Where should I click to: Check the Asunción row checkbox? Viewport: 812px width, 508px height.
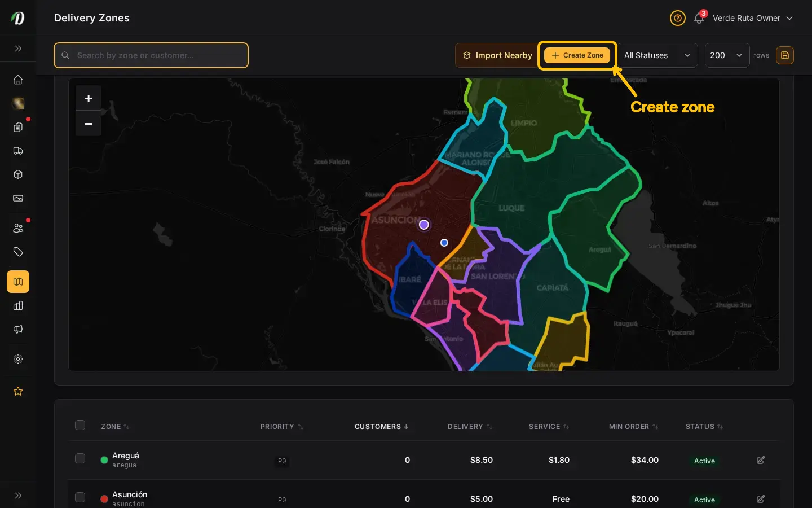[80, 497]
